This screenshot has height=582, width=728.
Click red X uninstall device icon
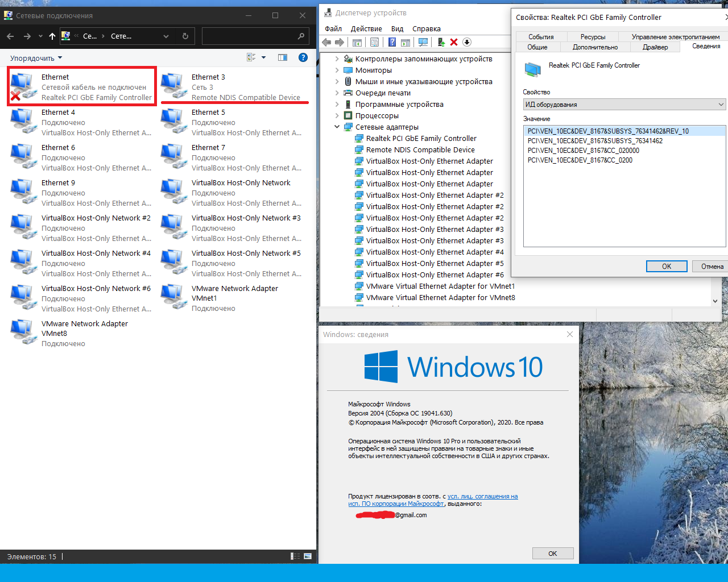pyautogui.click(x=454, y=42)
